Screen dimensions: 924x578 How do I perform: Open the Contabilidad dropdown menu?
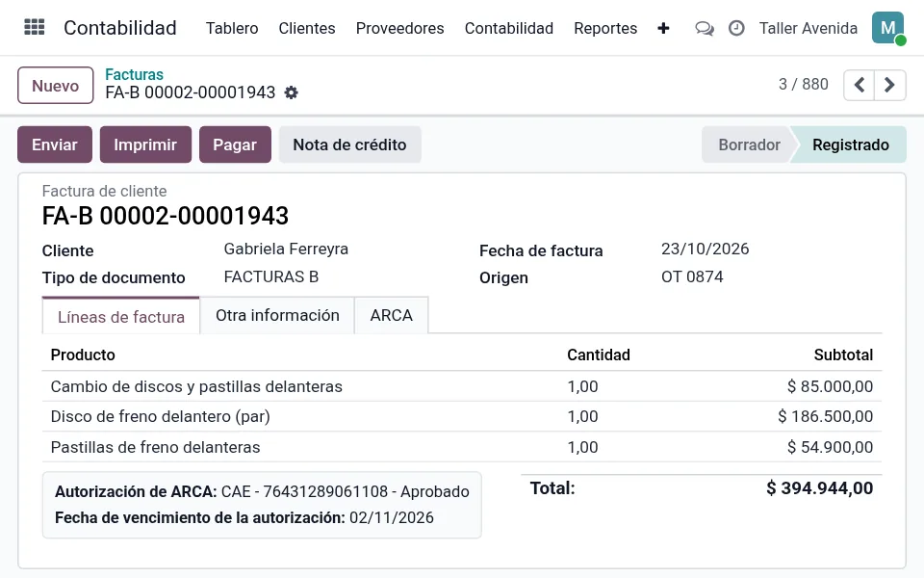509,28
